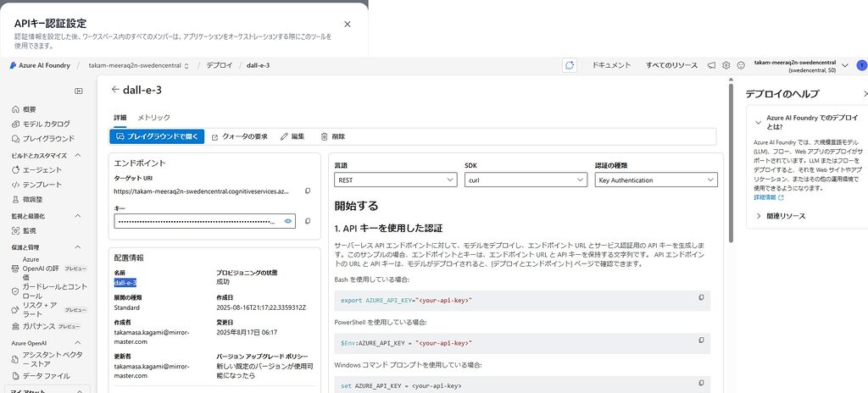The height and width of the screenshot is (393, 868).
Task: Open 詳細情報 link in help panel
Action: coord(769,197)
